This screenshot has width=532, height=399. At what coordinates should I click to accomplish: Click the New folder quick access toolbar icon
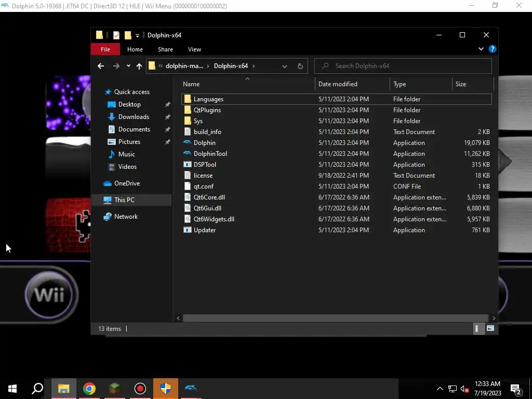[x=128, y=35]
